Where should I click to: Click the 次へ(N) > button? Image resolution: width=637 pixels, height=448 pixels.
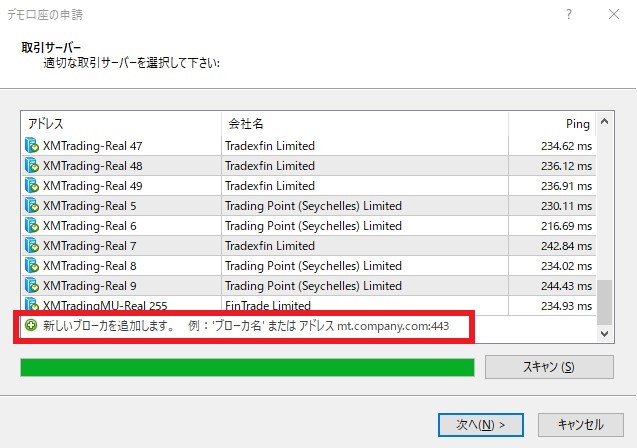tap(481, 424)
